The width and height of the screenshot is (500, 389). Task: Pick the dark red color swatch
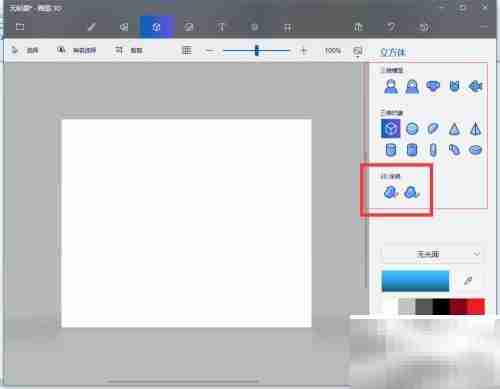(459, 307)
